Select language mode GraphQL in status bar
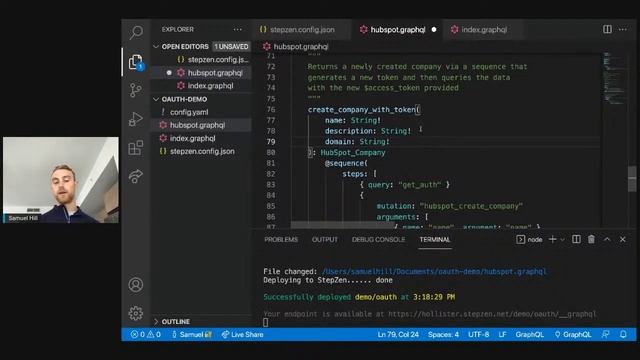Viewport: 640px width, 360px height. click(529, 334)
